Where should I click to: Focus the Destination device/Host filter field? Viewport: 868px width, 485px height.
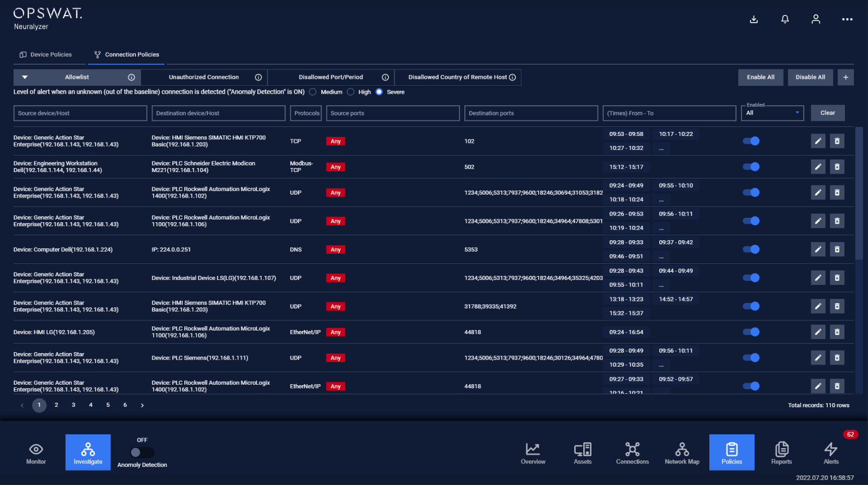pyautogui.click(x=218, y=113)
